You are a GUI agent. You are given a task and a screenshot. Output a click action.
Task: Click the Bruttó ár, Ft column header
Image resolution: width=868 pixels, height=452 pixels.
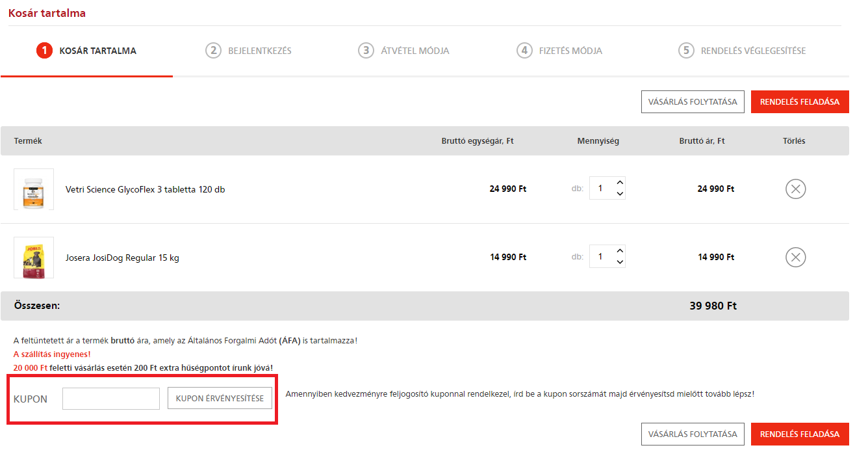coord(702,141)
